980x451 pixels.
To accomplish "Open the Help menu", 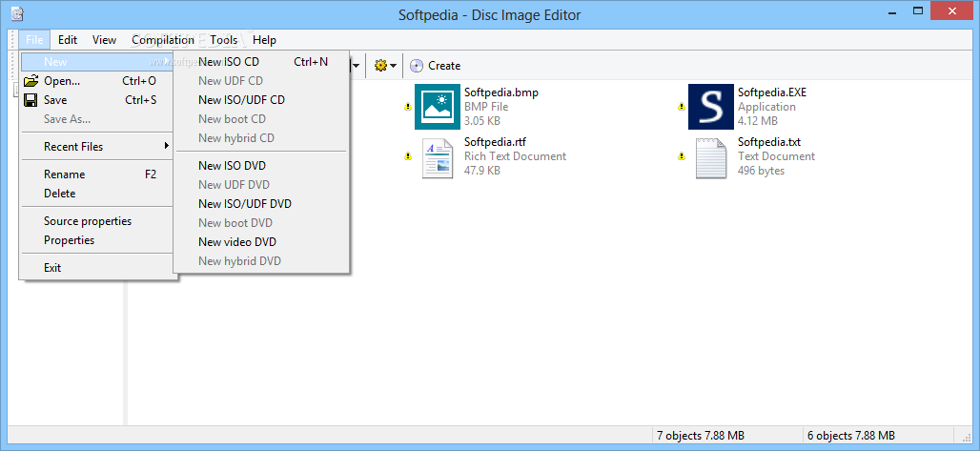I will [x=264, y=40].
